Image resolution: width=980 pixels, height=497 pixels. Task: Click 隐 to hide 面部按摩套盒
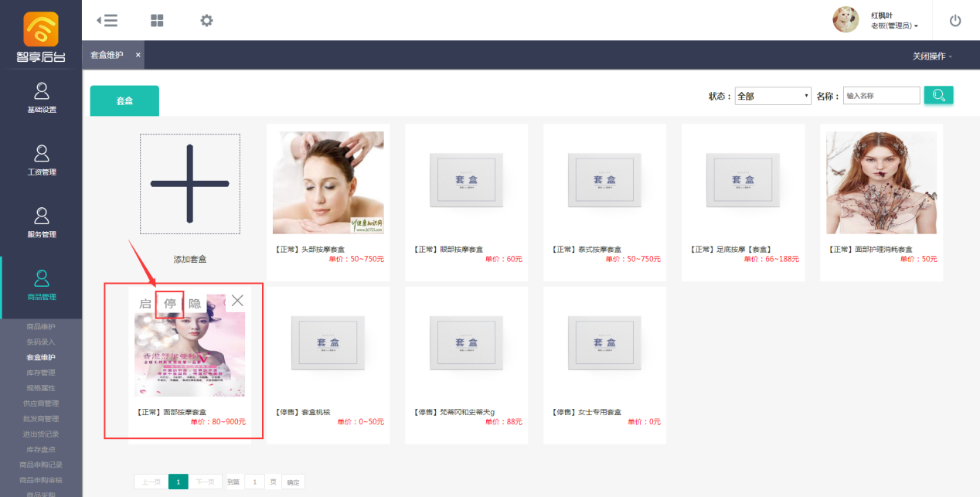195,304
